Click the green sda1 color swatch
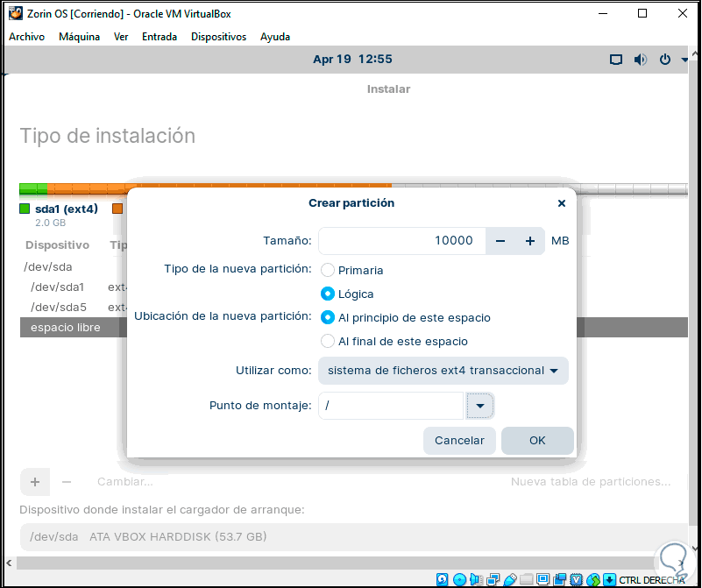The width and height of the screenshot is (702, 588). pyautogui.click(x=25, y=209)
